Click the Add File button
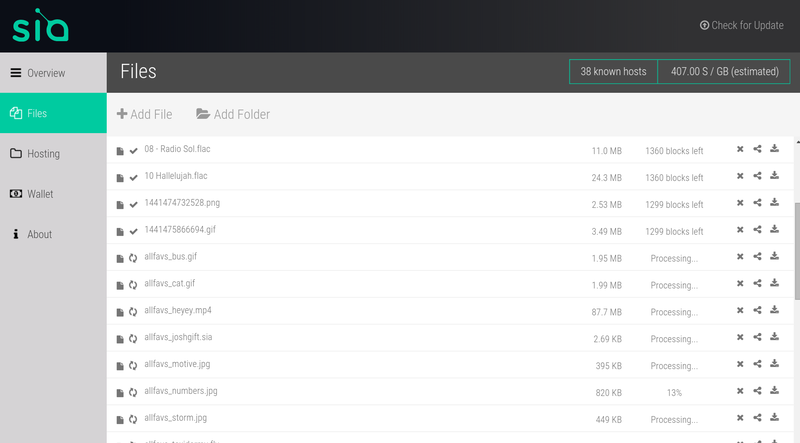The height and width of the screenshot is (443, 800). point(144,114)
